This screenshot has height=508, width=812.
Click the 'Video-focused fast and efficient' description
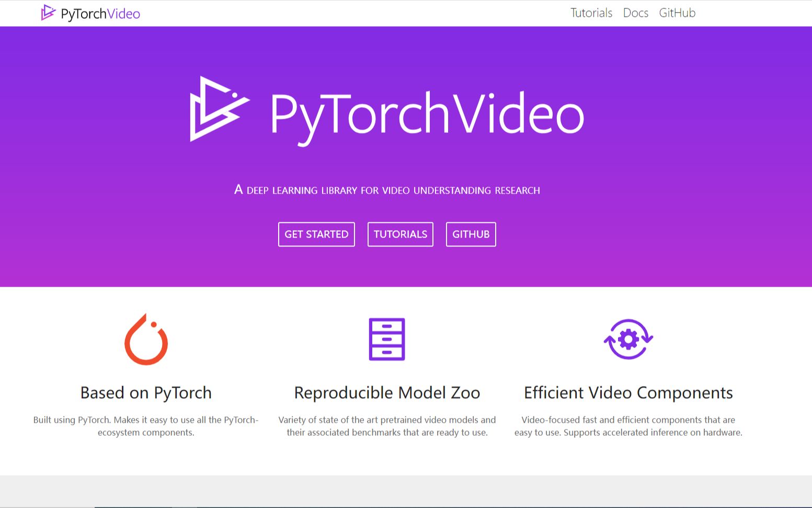[628, 426]
